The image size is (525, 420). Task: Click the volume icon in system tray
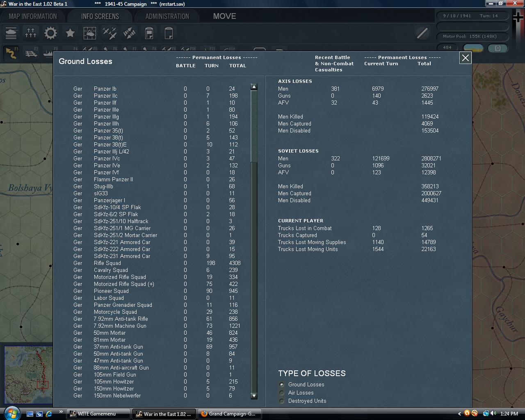(493, 413)
